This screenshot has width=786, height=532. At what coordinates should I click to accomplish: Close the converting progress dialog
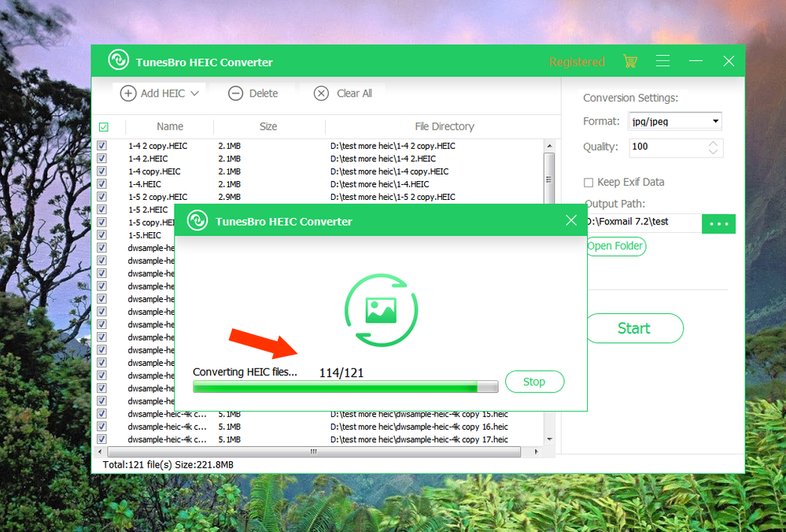571,220
